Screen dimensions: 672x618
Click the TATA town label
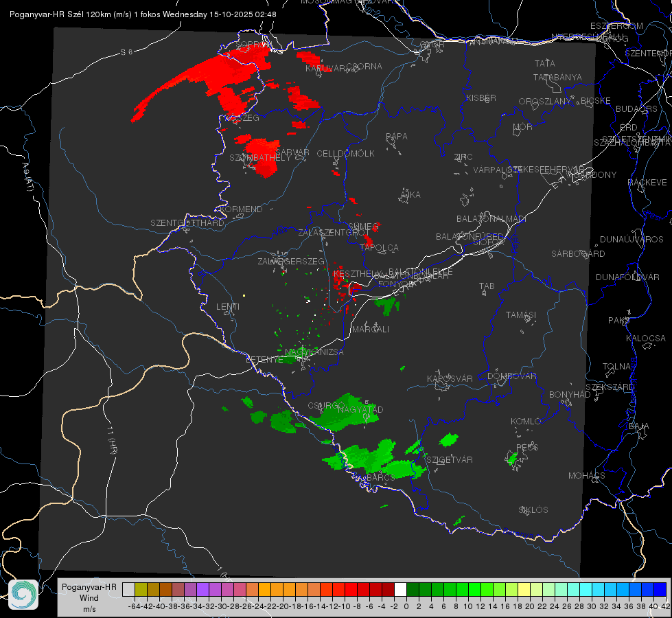[x=545, y=63]
